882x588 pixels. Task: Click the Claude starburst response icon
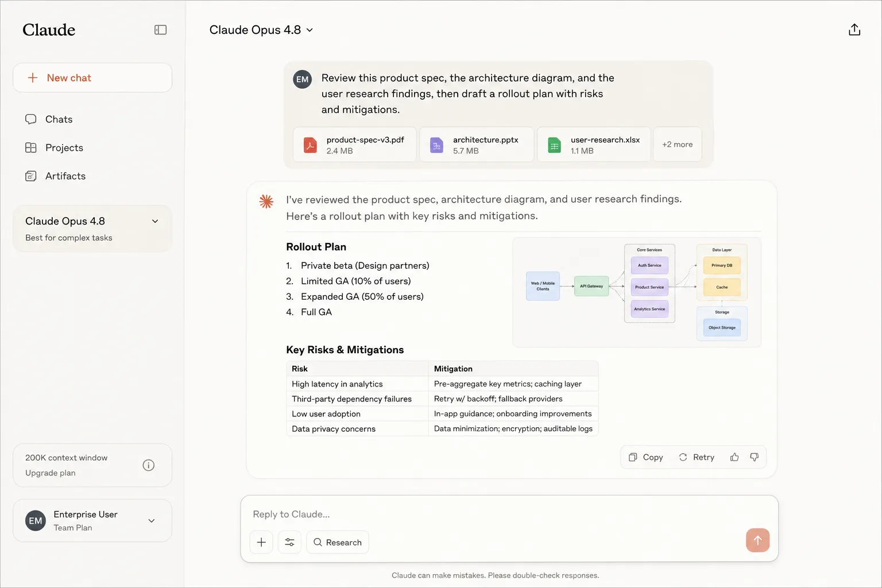pyautogui.click(x=266, y=201)
